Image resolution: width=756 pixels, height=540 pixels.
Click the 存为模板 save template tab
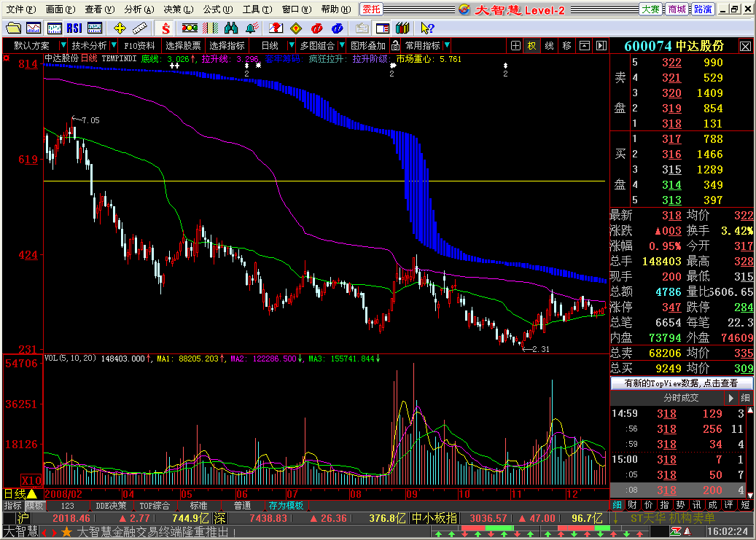point(286,505)
